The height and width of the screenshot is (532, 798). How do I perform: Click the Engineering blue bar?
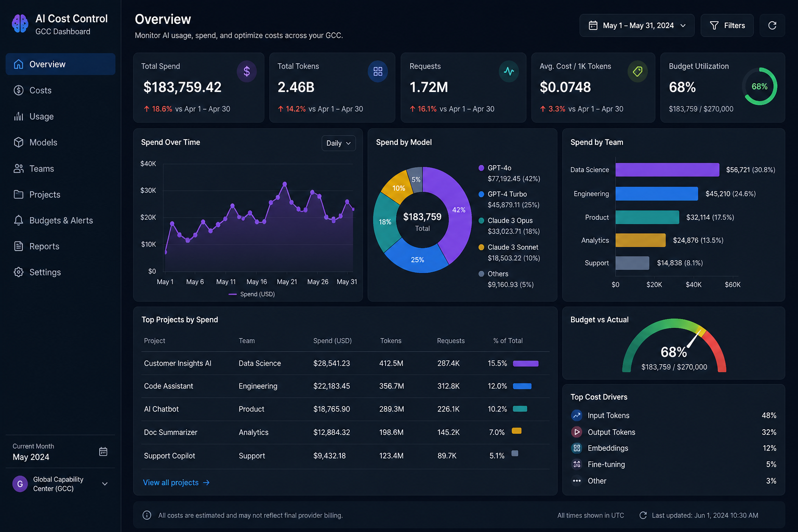(x=657, y=193)
